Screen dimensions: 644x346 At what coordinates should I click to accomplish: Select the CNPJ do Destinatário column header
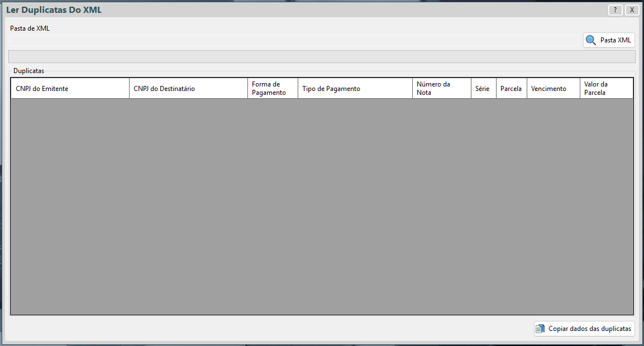(188, 89)
